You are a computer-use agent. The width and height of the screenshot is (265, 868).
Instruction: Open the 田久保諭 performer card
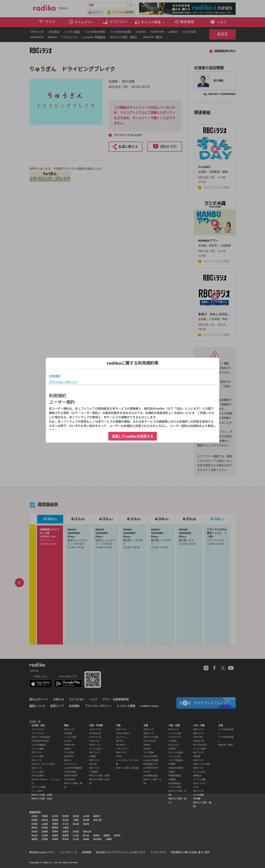(x=215, y=81)
